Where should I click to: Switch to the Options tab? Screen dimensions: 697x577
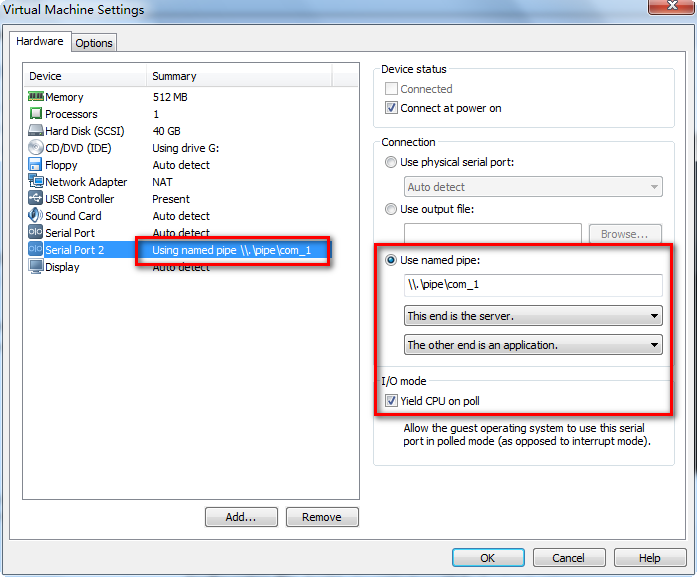coord(94,43)
